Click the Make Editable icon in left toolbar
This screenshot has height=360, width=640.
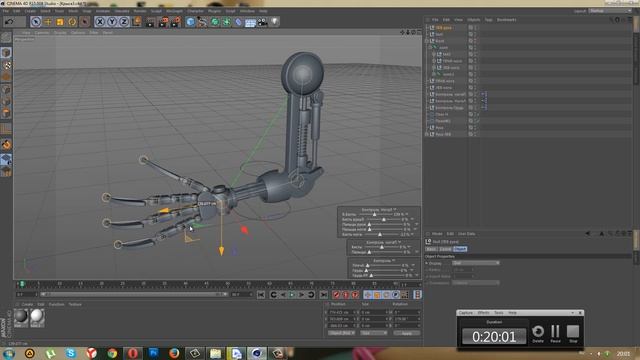click(x=6, y=38)
